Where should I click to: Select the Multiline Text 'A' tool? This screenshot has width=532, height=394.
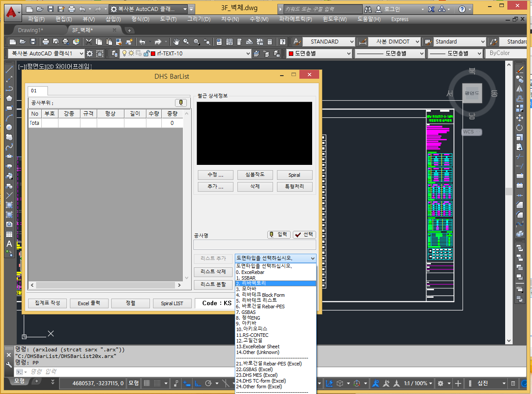[x=9, y=244]
